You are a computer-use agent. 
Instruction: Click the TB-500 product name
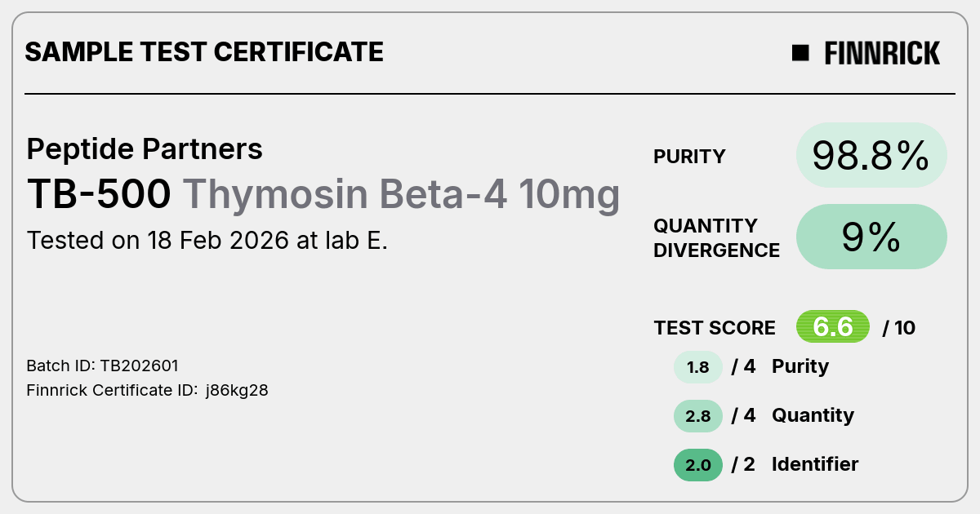(99, 194)
